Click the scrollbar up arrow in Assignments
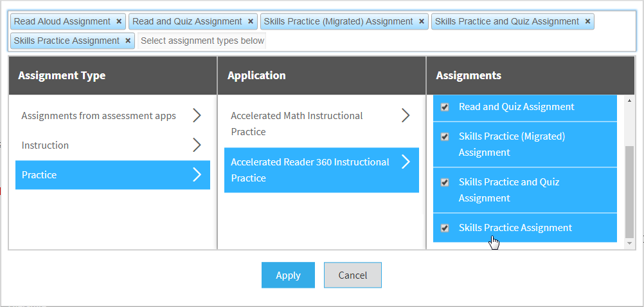Viewport: 644px width, 307px height. [629, 100]
